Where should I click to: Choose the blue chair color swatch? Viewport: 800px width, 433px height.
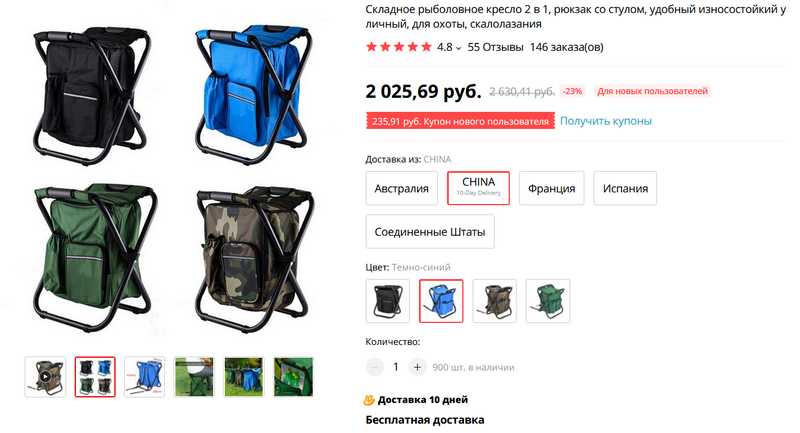[441, 301]
